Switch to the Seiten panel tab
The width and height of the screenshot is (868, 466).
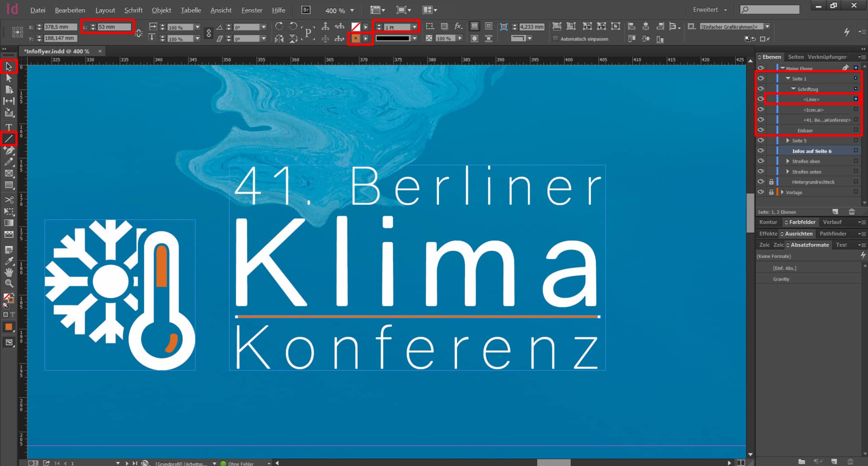pos(796,57)
